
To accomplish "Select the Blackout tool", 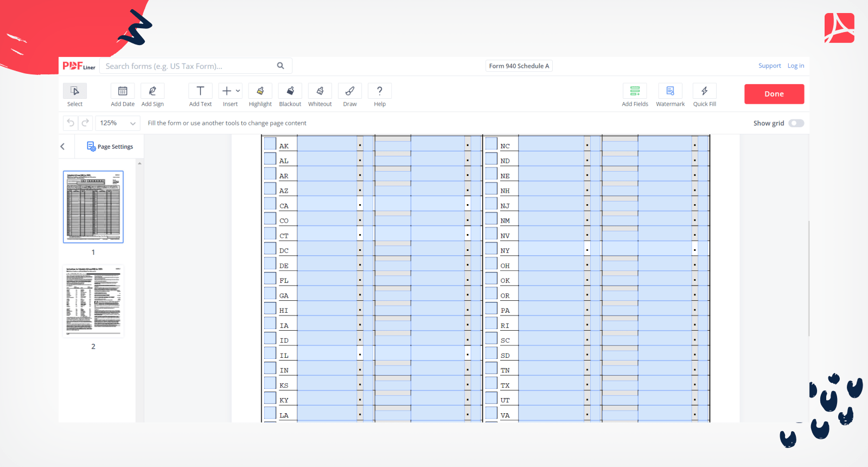I will coord(290,91).
